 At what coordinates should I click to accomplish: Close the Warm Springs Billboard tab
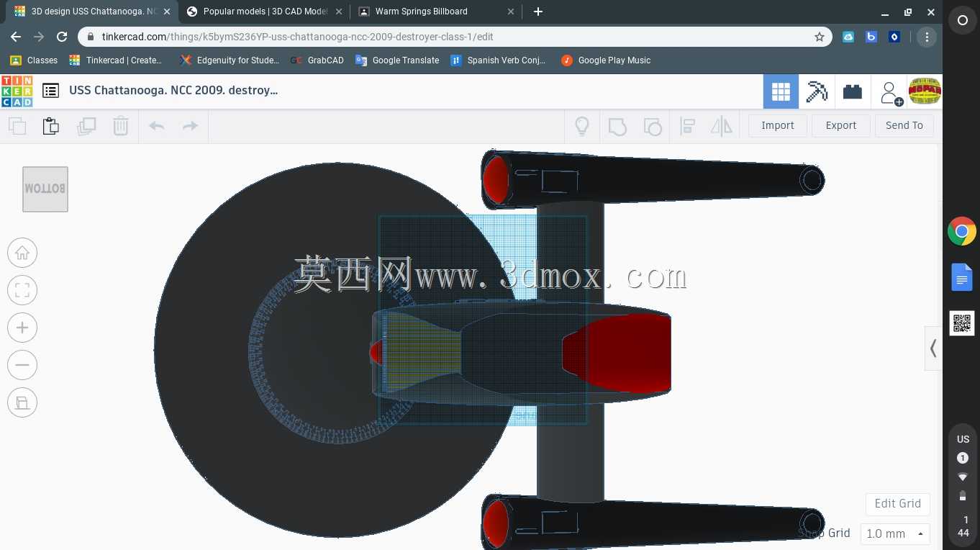click(511, 12)
